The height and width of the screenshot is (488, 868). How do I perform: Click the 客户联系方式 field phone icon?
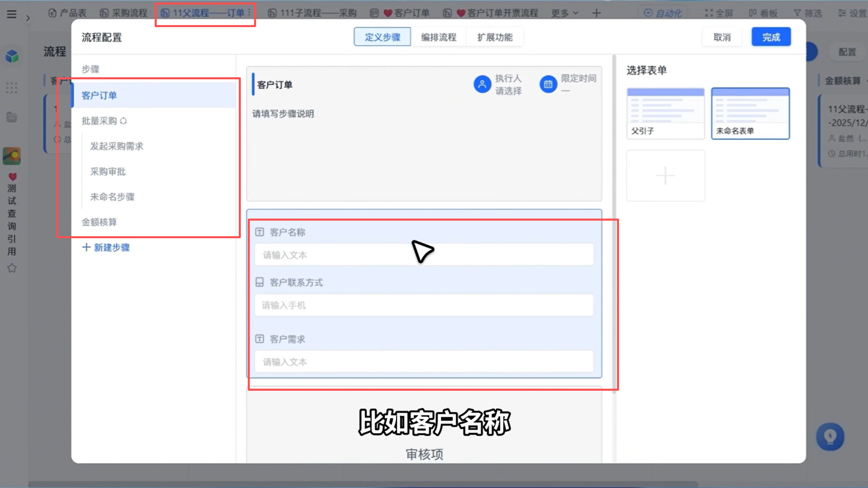259,282
